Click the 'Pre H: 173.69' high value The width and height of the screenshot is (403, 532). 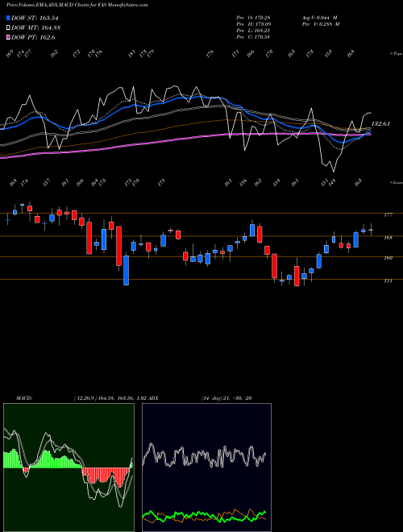253,24
